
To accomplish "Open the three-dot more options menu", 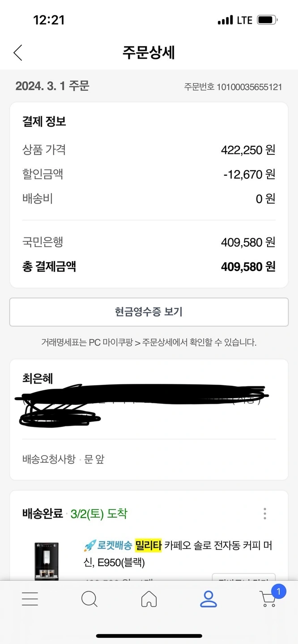I will [265, 513].
